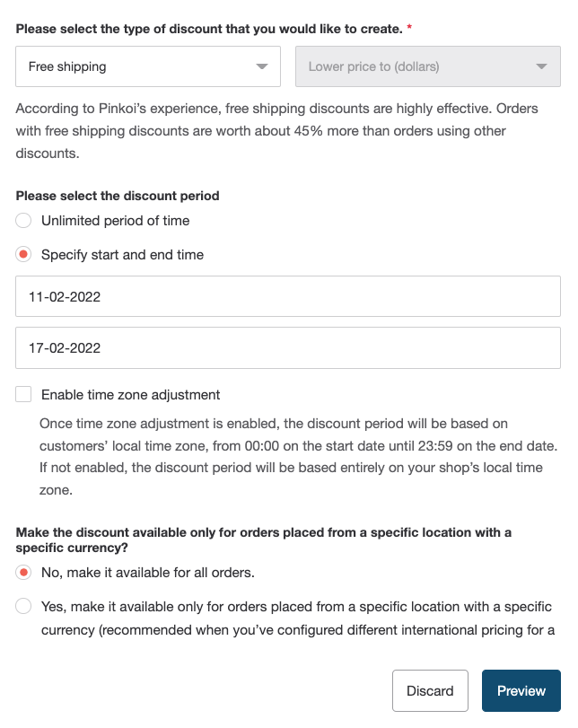The height and width of the screenshot is (728, 578).
Task: Click the 'select the type of discount' heading
Action: pyautogui.click(x=209, y=29)
